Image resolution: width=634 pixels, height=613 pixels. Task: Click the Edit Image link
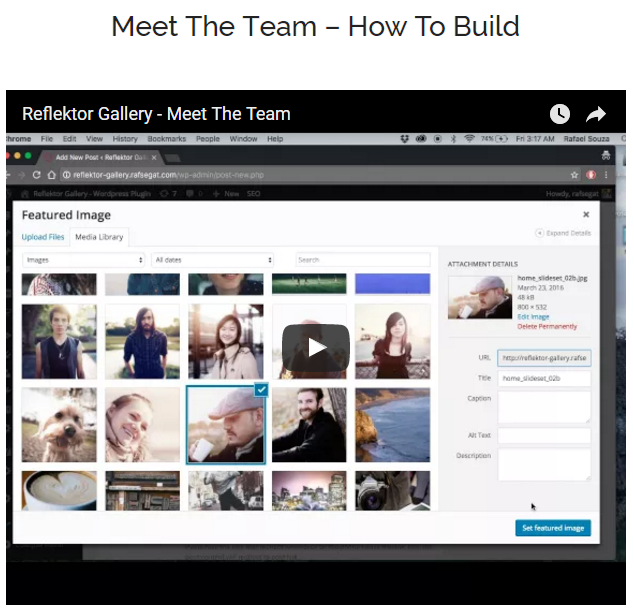pyautogui.click(x=533, y=317)
